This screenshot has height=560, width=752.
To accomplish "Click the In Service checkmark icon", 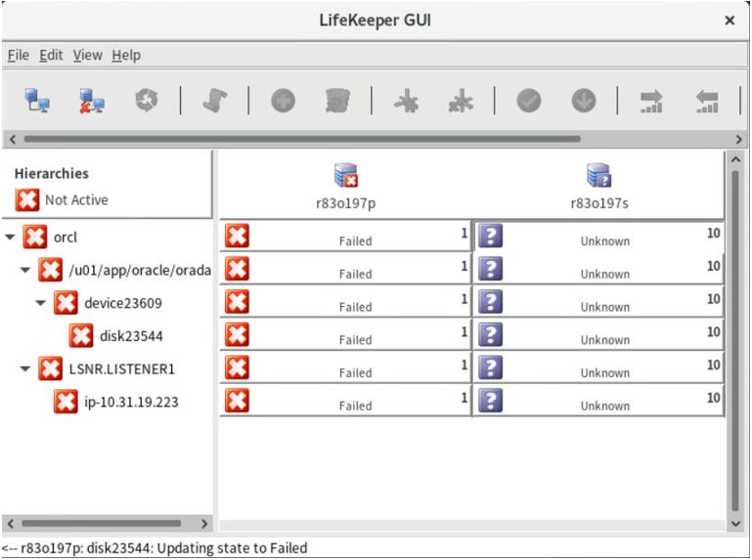I will [529, 101].
